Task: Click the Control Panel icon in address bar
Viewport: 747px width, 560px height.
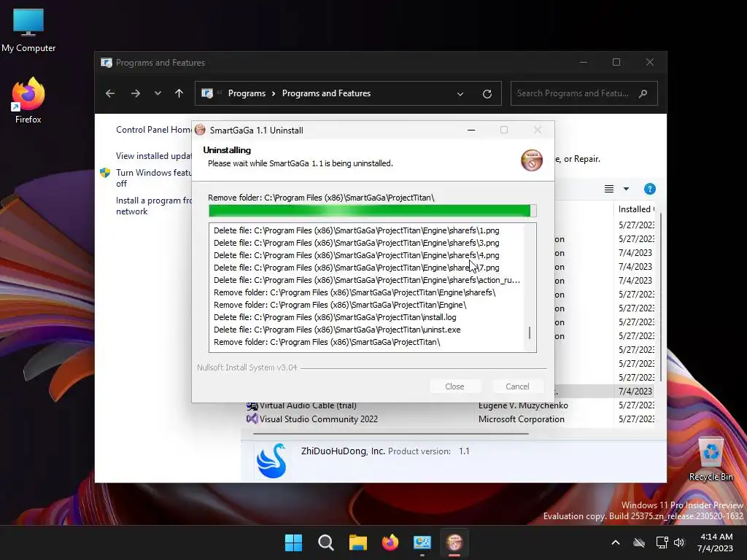Action: tap(207, 93)
